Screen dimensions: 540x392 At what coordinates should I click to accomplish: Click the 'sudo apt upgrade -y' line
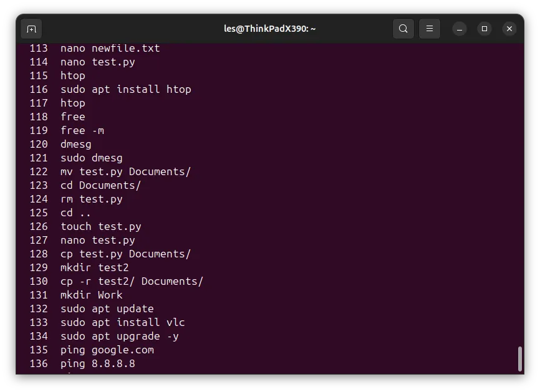pos(104,337)
